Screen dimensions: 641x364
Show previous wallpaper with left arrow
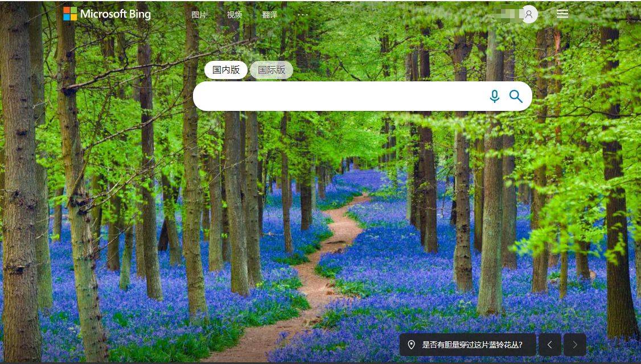pyautogui.click(x=550, y=345)
